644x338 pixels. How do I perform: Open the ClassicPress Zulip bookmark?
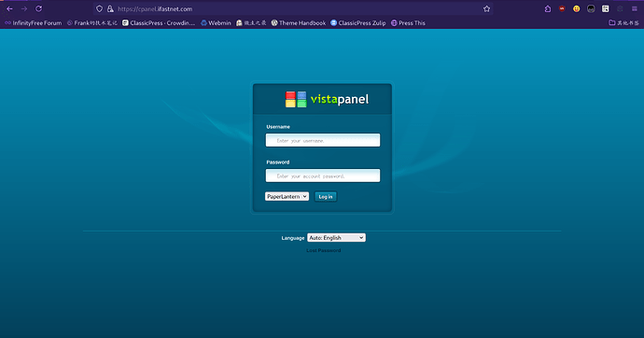pos(358,23)
